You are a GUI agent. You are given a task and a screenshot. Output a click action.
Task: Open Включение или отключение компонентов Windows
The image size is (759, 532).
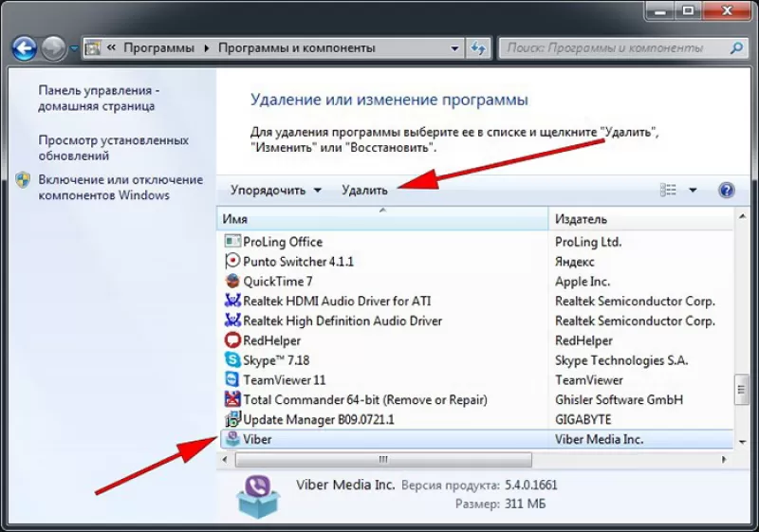120,187
